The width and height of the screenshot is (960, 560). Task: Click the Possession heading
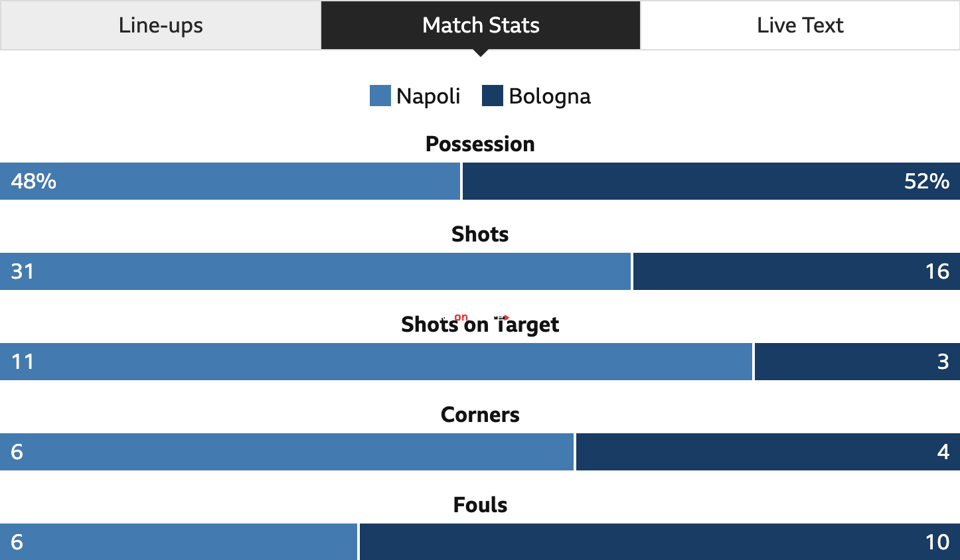coord(480,144)
